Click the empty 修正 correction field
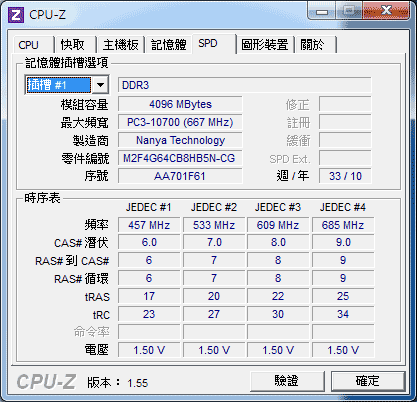 pos(345,104)
